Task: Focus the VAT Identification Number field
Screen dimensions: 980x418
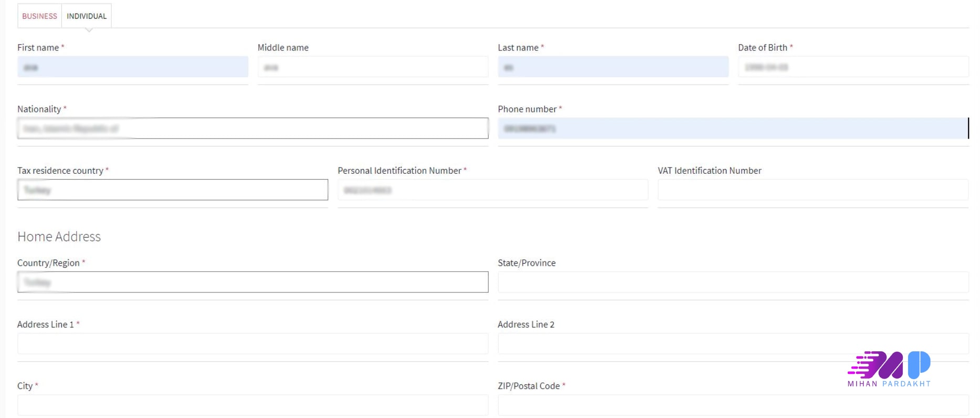Action: (x=813, y=190)
